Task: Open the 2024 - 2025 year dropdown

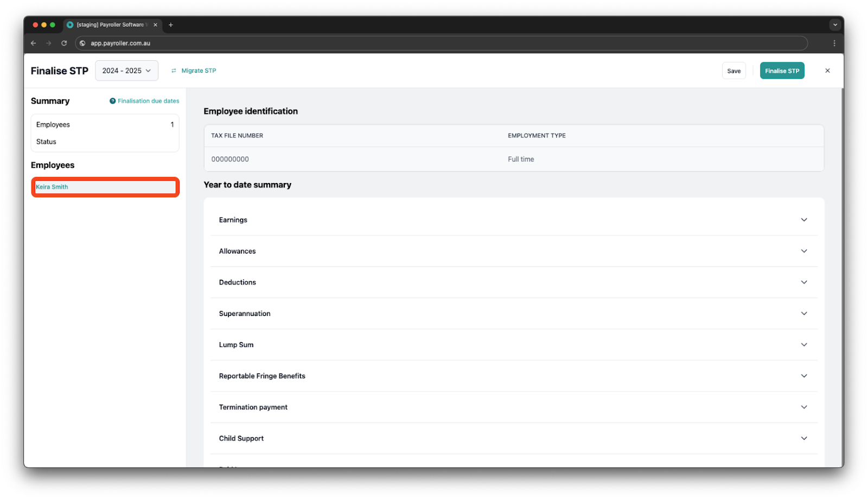Action: click(x=126, y=71)
